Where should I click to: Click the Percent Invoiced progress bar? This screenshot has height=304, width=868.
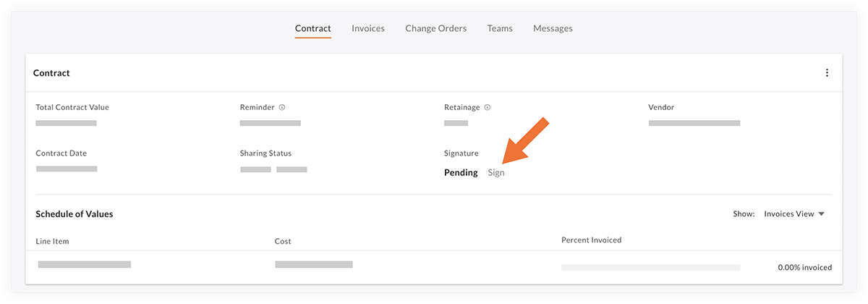[x=650, y=267]
